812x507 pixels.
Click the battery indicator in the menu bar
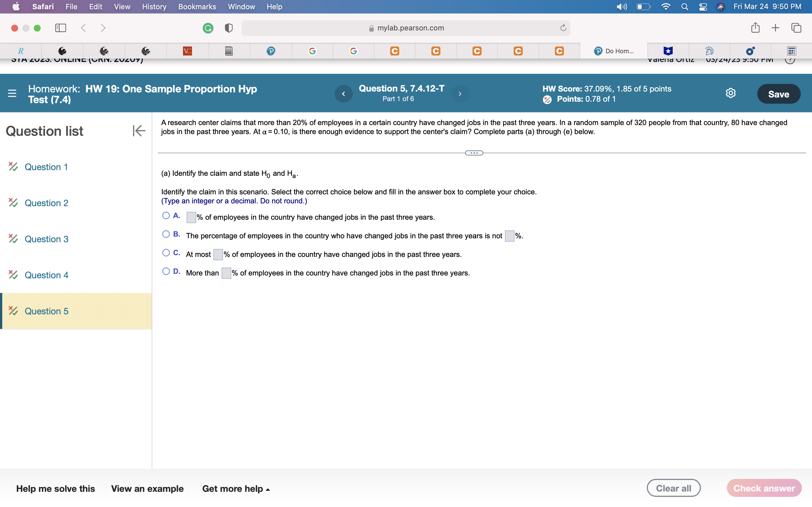click(643, 7)
